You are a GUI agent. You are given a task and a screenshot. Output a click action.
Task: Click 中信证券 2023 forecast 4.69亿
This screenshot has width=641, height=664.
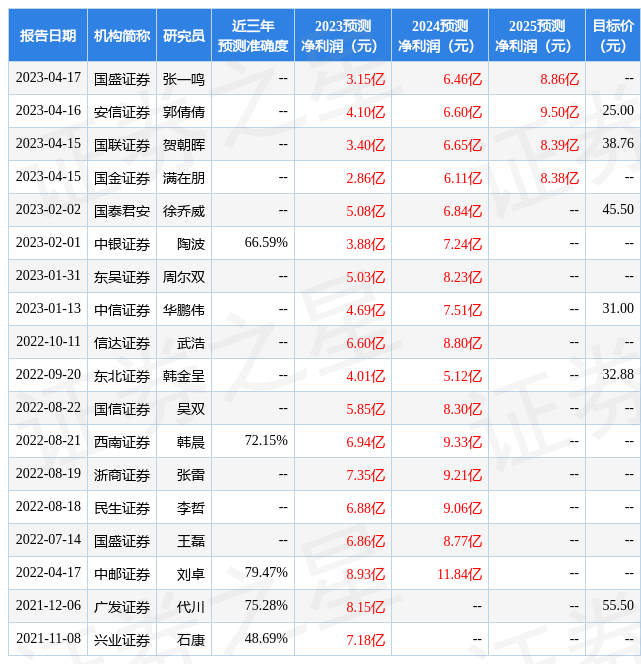pyautogui.click(x=365, y=310)
